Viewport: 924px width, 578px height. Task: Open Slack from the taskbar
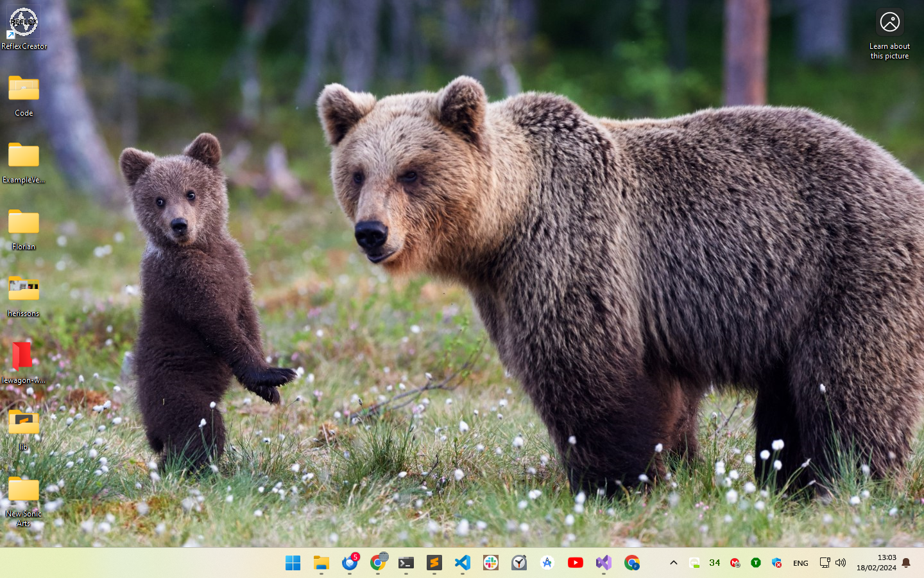pos(491,563)
